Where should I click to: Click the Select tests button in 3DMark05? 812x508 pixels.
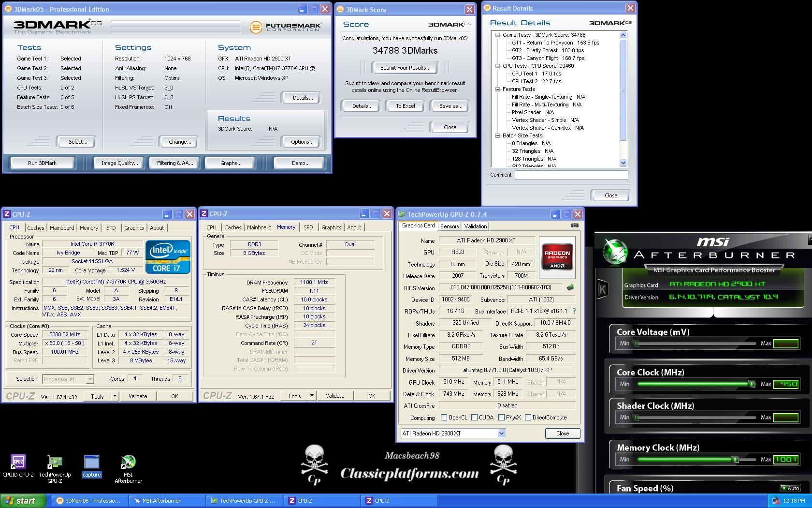click(77, 142)
